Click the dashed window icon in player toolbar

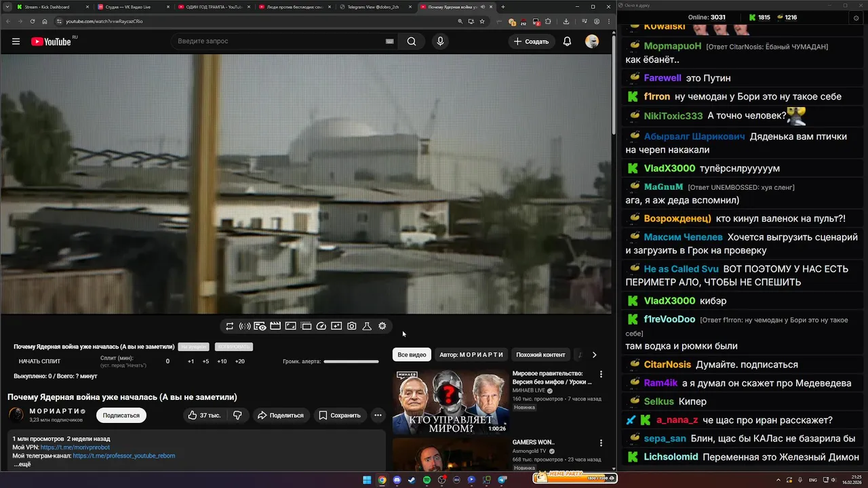click(306, 326)
